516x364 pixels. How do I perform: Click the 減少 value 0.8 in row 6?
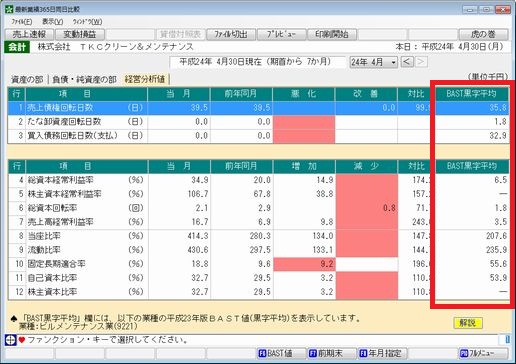pos(389,208)
